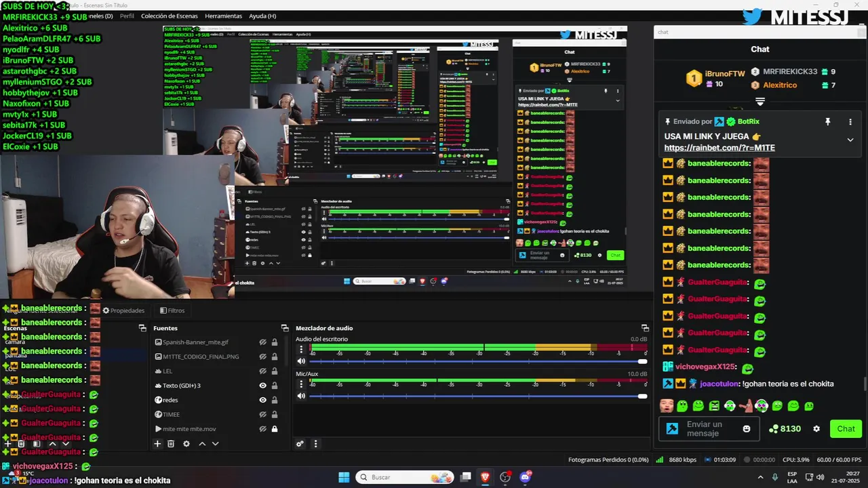Open the volume and network tray icons
The width and height of the screenshot is (868, 488).
pos(814,477)
